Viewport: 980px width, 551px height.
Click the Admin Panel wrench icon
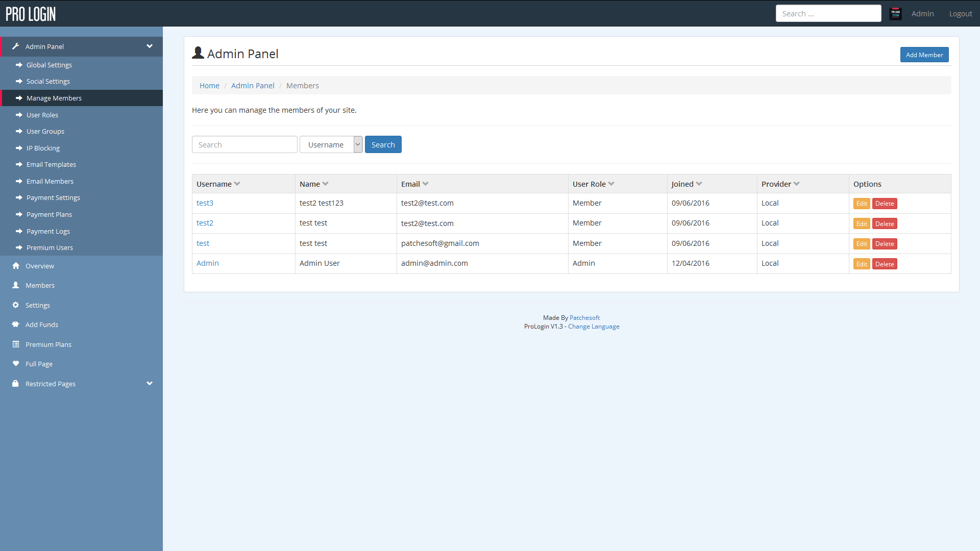16,46
